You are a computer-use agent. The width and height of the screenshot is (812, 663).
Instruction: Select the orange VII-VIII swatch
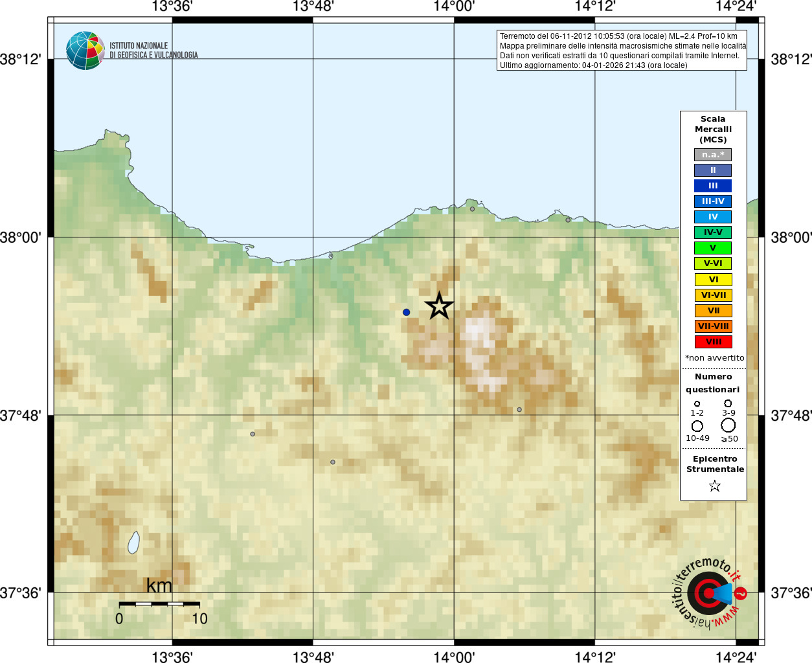tap(713, 326)
